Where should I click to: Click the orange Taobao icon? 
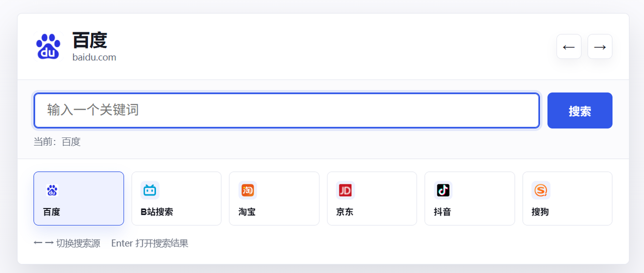tap(248, 190)
